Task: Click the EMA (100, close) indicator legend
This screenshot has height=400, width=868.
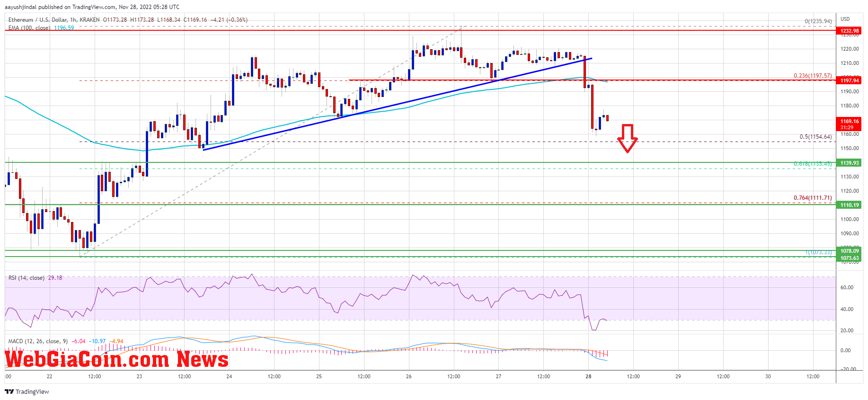Action: [29, 28]
